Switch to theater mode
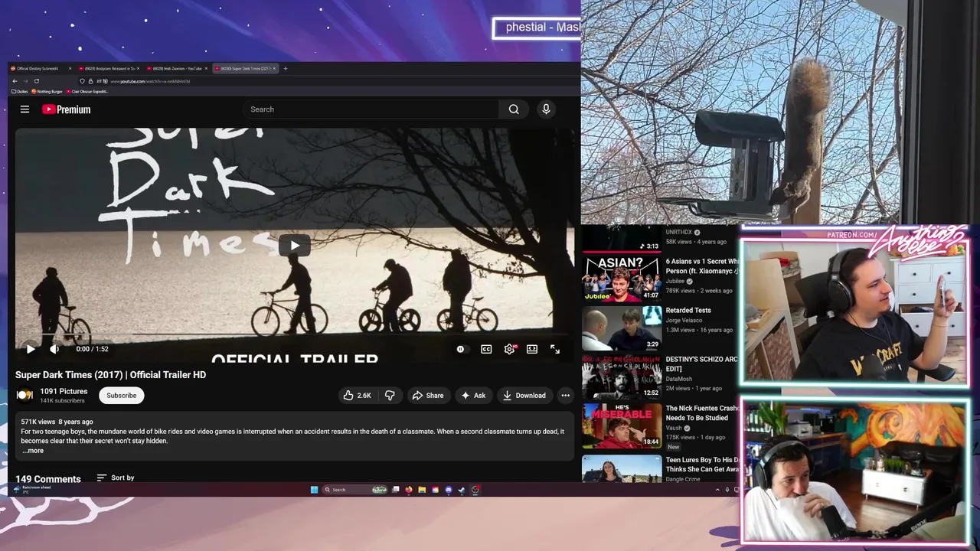The height and width of the screenshot is (551, 980). [532, 349]
